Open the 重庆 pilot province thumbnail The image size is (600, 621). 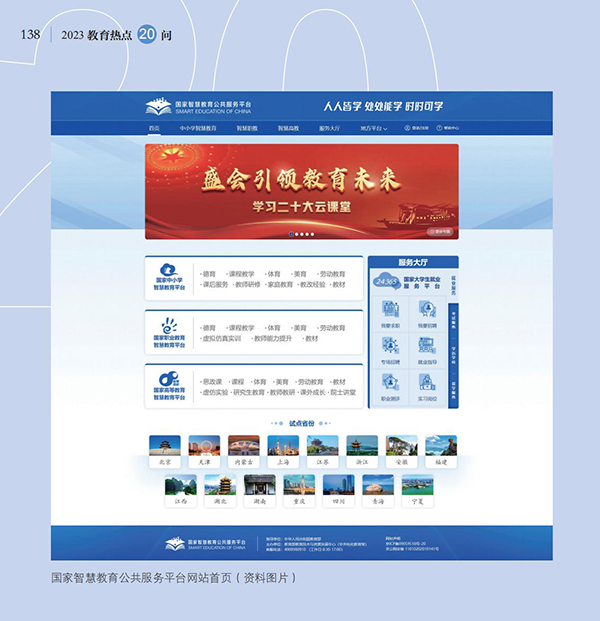(299, 491)
